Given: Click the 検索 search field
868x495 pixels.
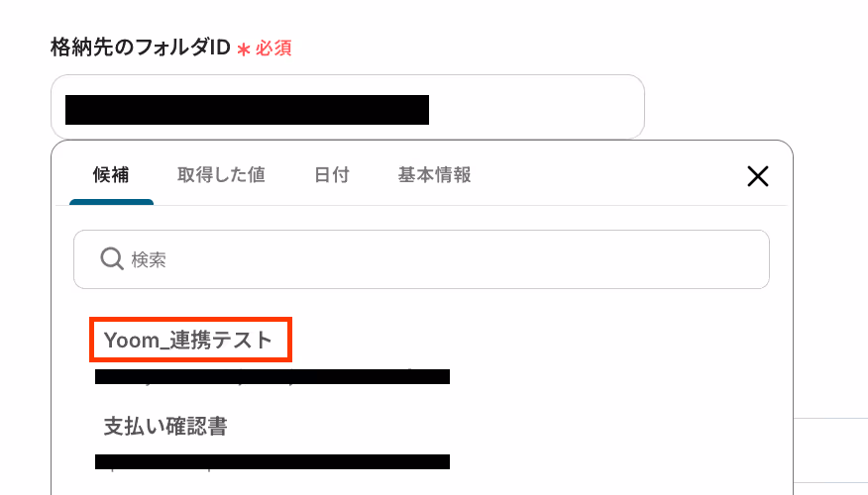Looking at the screenshot, I should tap(421, 259).
